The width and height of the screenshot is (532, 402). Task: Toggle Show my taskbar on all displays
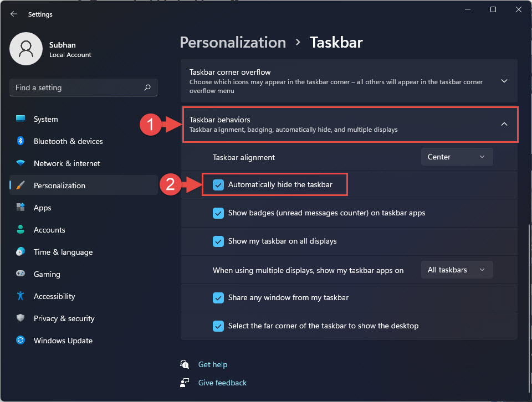(218, 241)
